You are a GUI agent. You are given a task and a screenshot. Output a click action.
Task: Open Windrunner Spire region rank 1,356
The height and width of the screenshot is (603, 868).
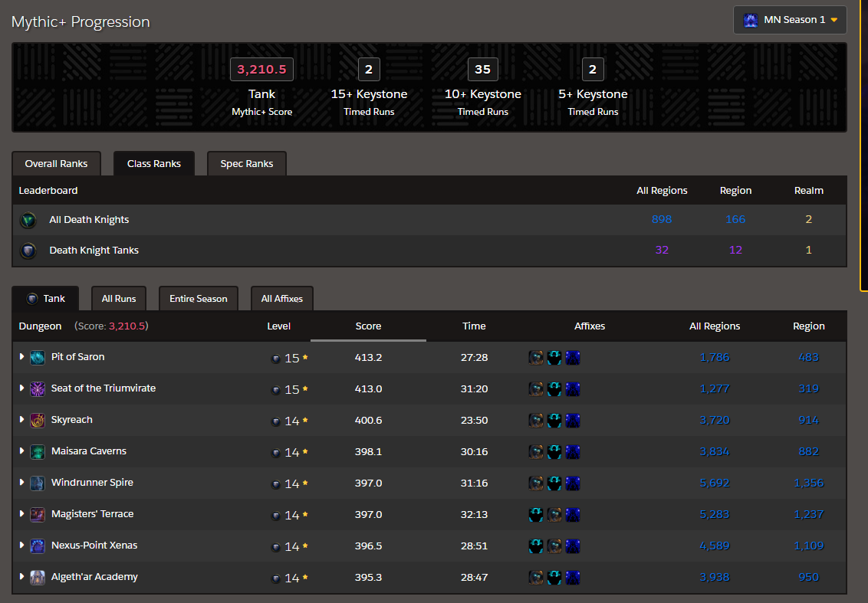click(x=808, y=483)
